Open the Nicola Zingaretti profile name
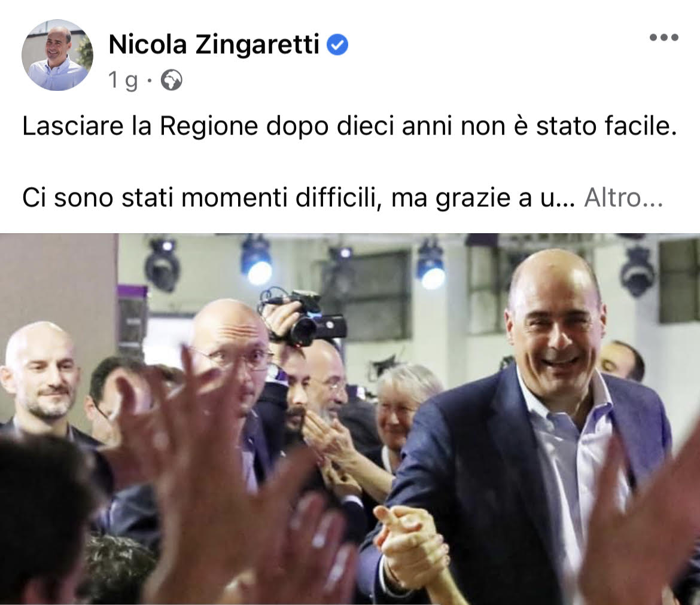700x605 pixels. [x=214, y=45]
